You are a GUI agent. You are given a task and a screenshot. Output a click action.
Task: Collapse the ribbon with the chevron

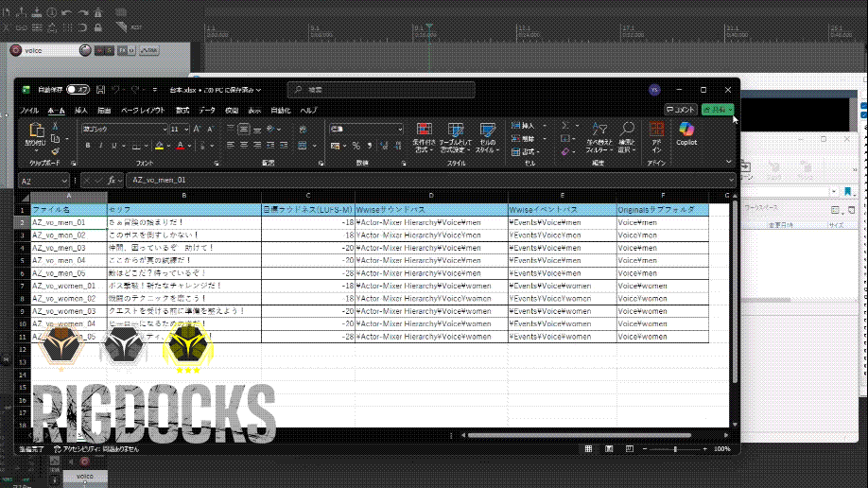(728, 162)
